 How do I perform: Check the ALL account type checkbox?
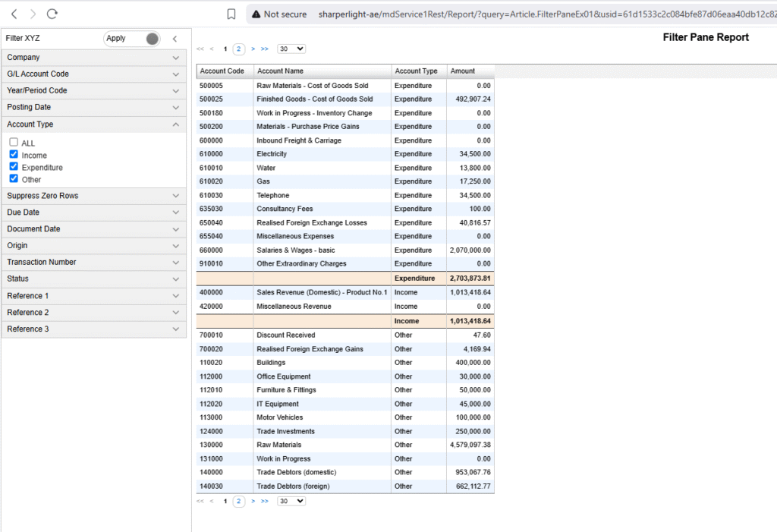(14, 142)
